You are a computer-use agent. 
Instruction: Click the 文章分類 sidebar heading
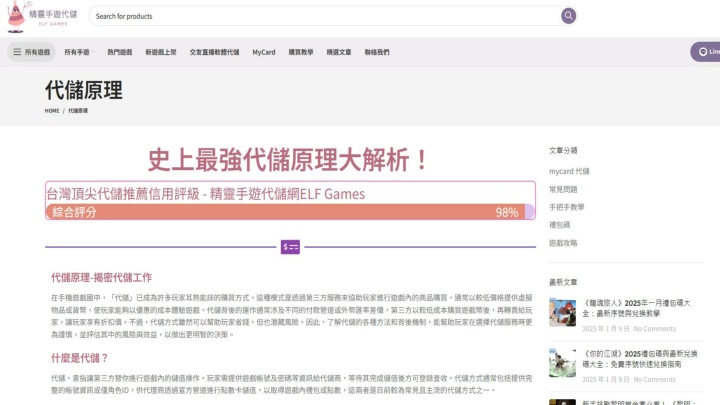click(563, 151)
